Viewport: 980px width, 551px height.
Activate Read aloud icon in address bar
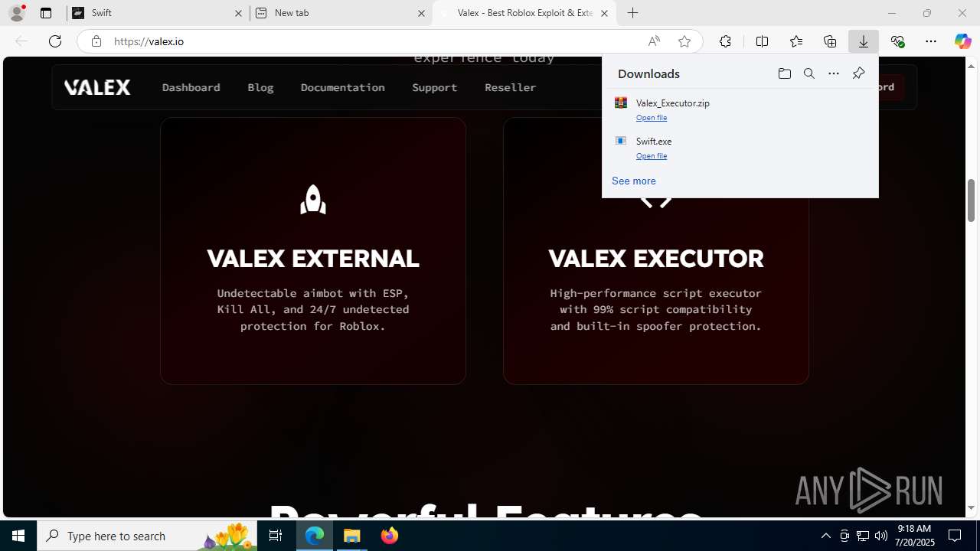654,41
